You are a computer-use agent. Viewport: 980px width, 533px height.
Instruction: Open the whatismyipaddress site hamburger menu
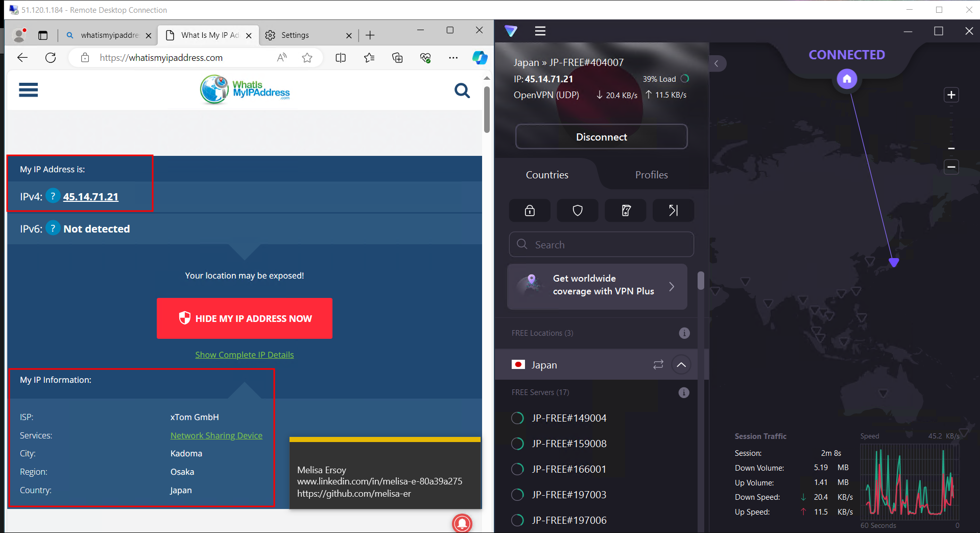(28, 90)
